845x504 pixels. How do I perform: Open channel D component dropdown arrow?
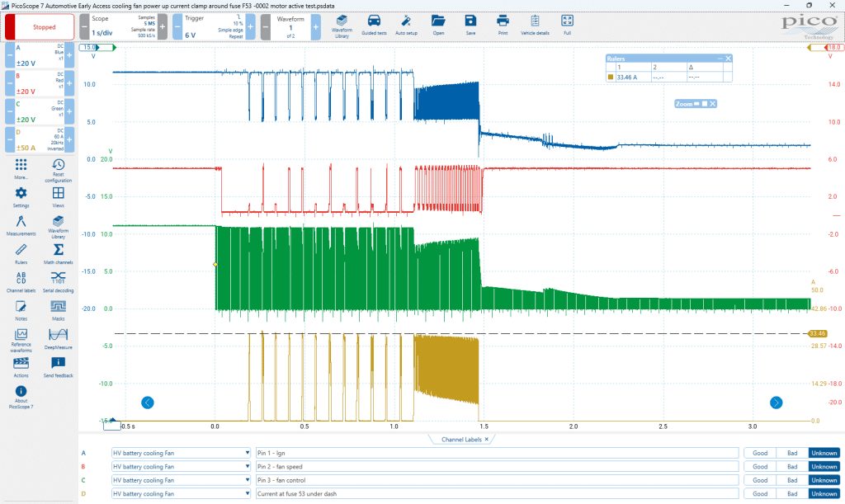point(248,493)
